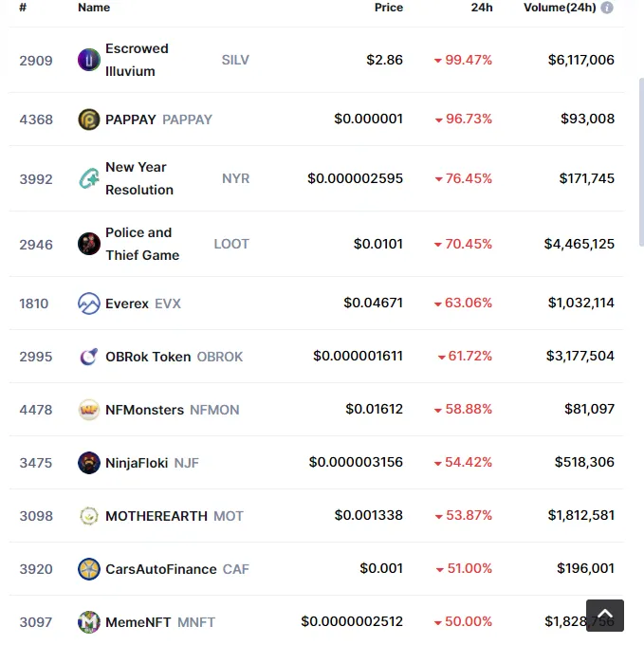Click the MOTHEREARTH logo icon
The height and width of the screenshot is (645, 644).
click(89, 515)
